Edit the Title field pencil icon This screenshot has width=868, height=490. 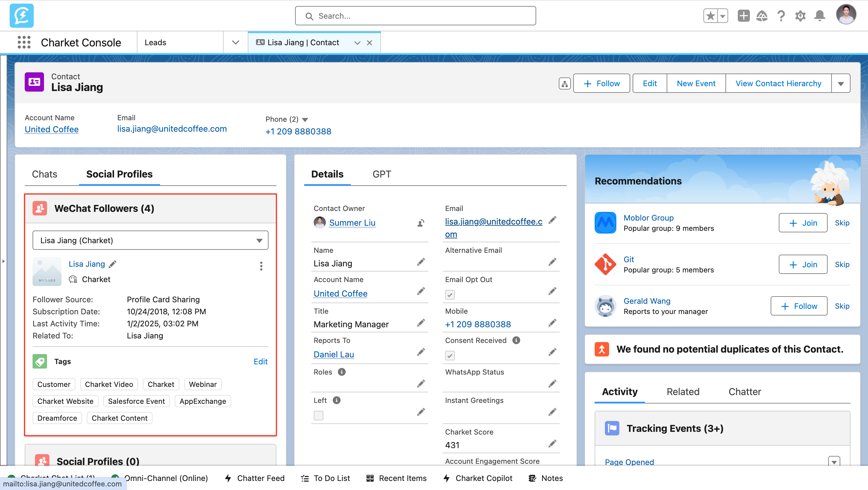click(x=421, y=323)
